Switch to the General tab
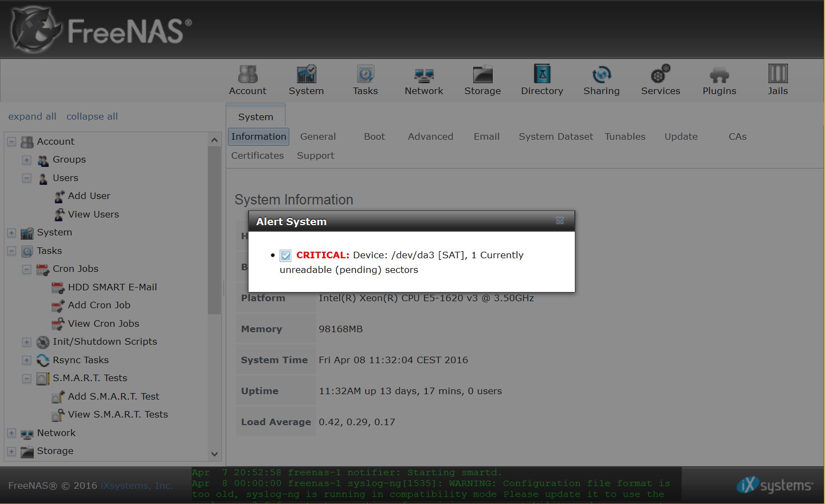Screen dimensions: 825x504 318,136
